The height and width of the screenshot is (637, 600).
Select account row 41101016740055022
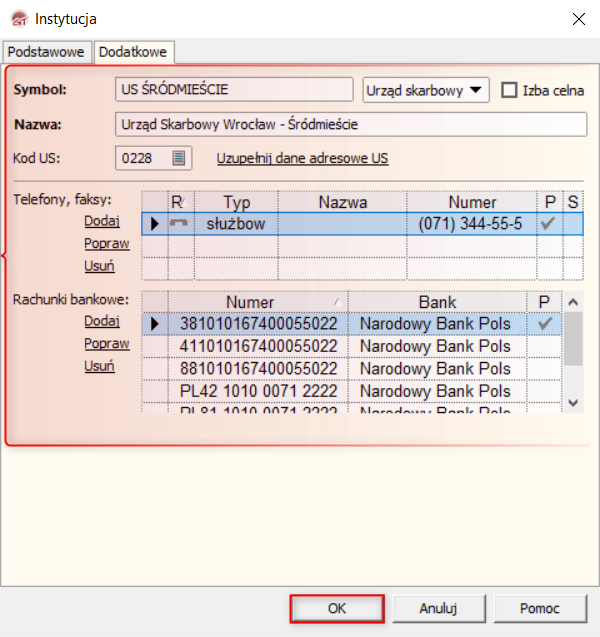pyautogui.click(x=258, y=347)
